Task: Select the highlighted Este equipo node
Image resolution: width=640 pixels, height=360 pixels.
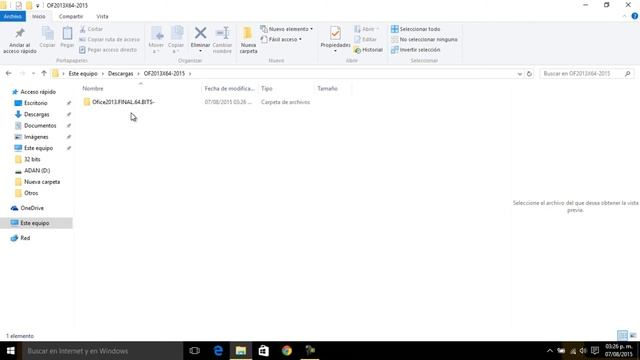Action: tap(36, 223)
